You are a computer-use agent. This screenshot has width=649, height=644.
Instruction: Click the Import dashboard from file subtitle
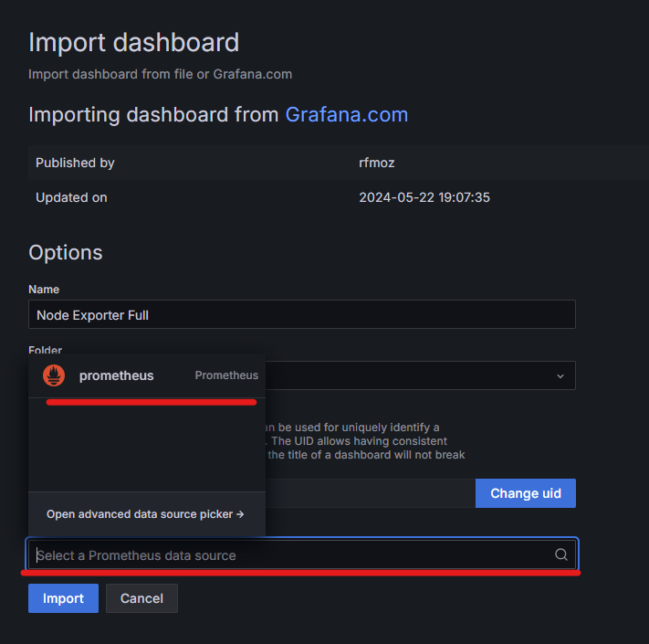point(160,74)
